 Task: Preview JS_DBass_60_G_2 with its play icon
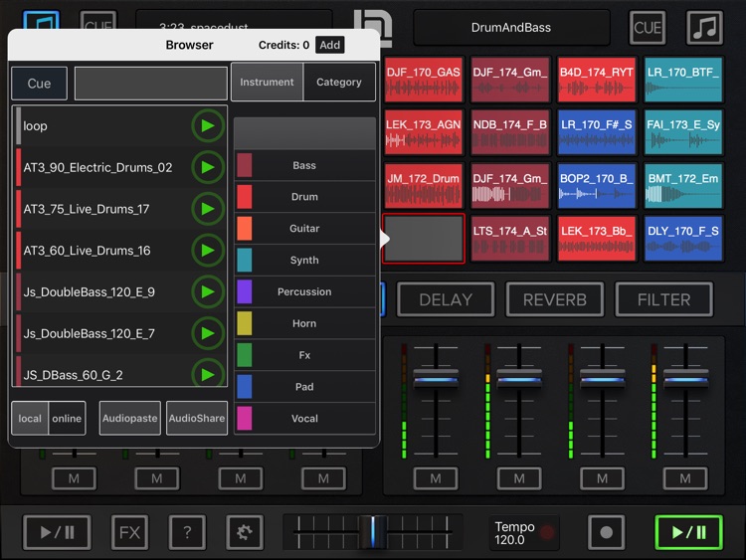(208, 374)
